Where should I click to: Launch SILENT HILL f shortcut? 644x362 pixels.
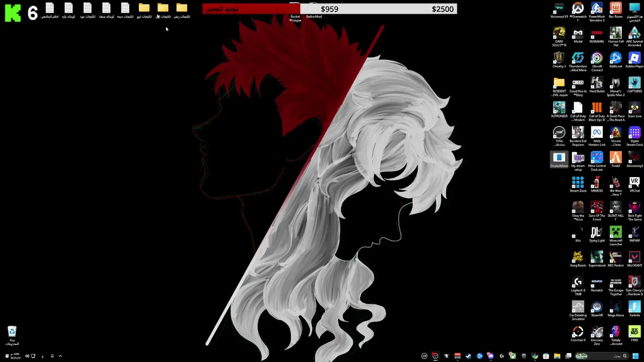pyautogui.click(x=615, y=211)
